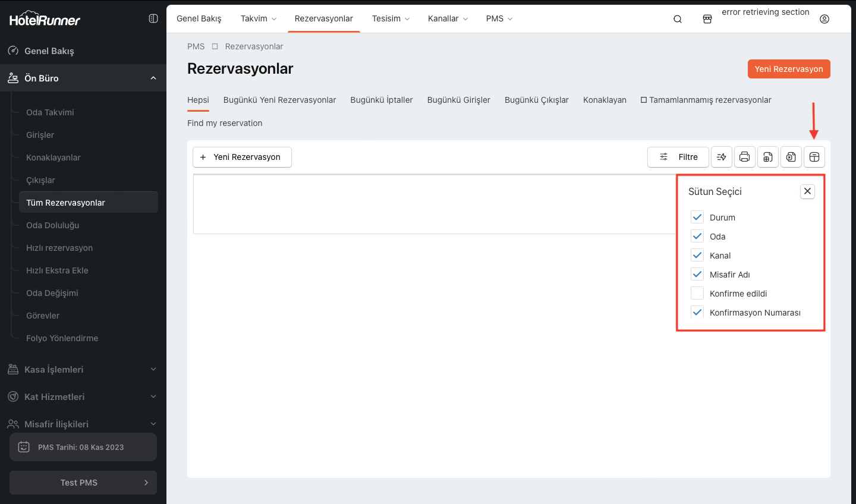This screenshot has height=504, width=856.
Task: Switch to Bugünkü Girişler tab
Action: [458, 100]
